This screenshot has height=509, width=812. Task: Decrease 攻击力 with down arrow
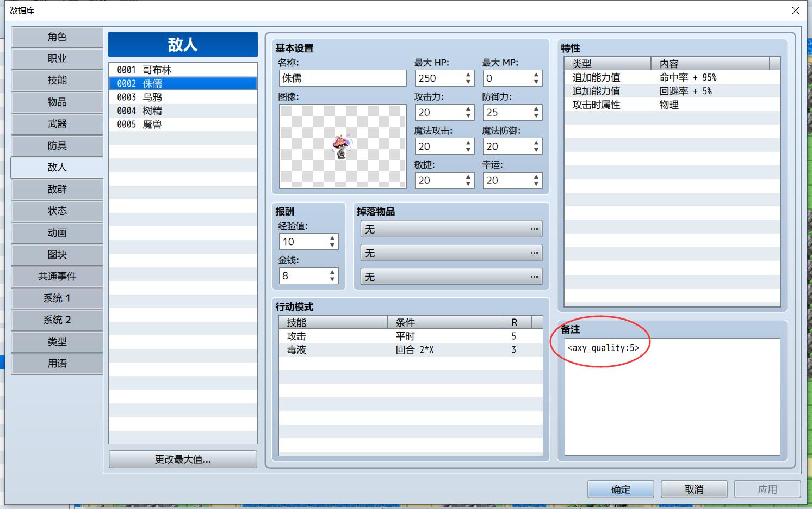pyautogui.click(x=468, y=116)
